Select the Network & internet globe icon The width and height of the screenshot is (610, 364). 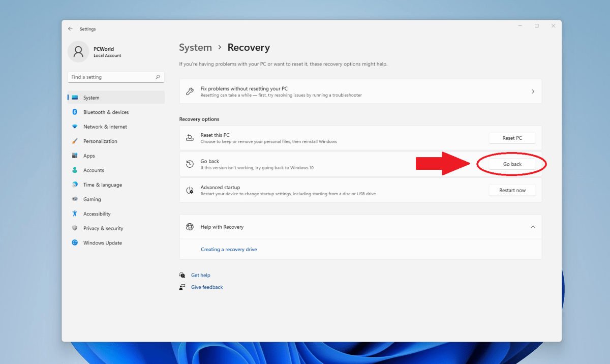[75, 127]
